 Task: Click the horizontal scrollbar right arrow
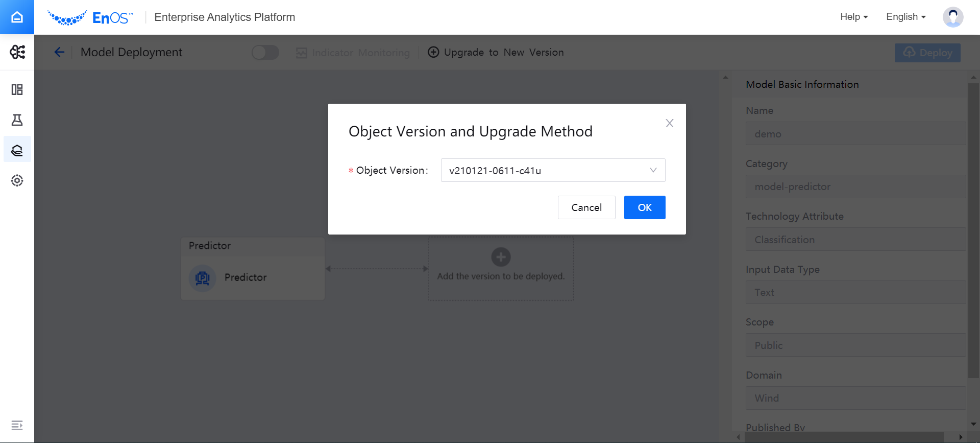point(961,437)
